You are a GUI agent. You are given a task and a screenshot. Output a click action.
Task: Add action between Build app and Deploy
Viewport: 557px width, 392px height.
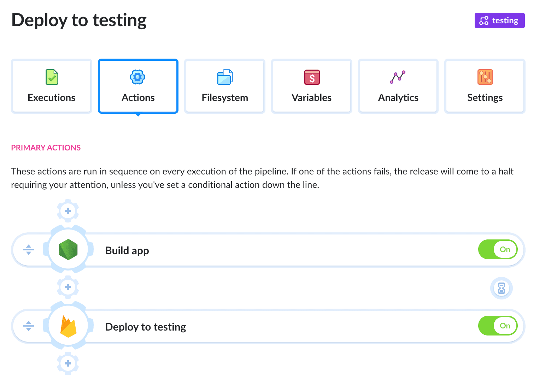pyautogui.click(x=68, y=287)
